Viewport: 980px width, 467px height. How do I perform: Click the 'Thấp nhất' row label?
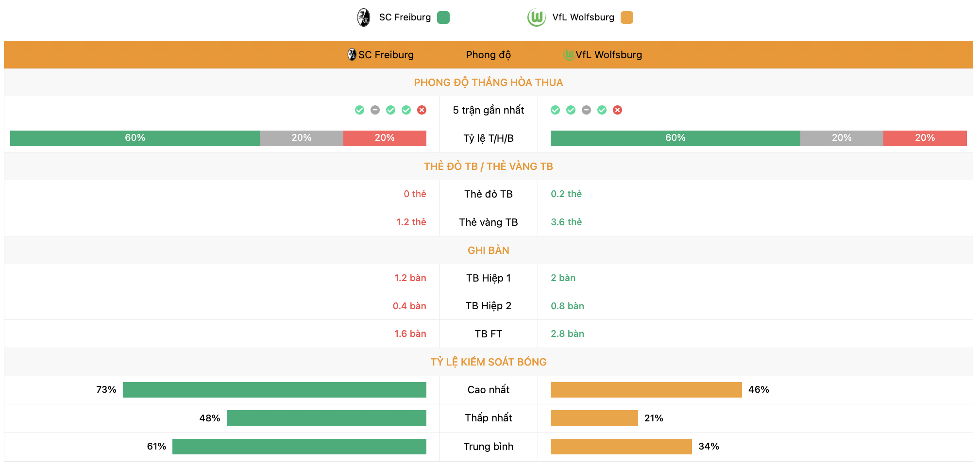489,418
